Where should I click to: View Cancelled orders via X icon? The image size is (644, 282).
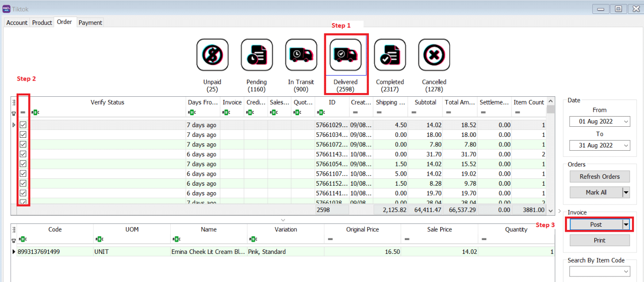[x=434, y=55]
